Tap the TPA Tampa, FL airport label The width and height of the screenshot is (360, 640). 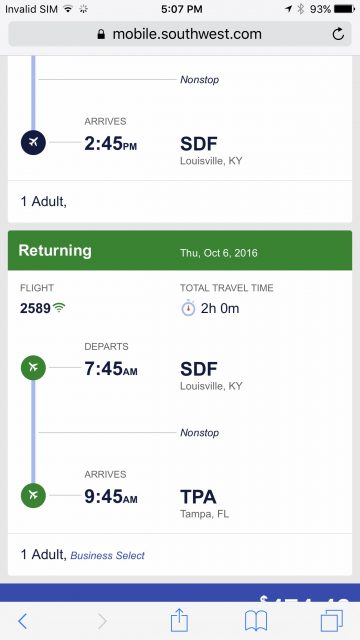[204, 504]
